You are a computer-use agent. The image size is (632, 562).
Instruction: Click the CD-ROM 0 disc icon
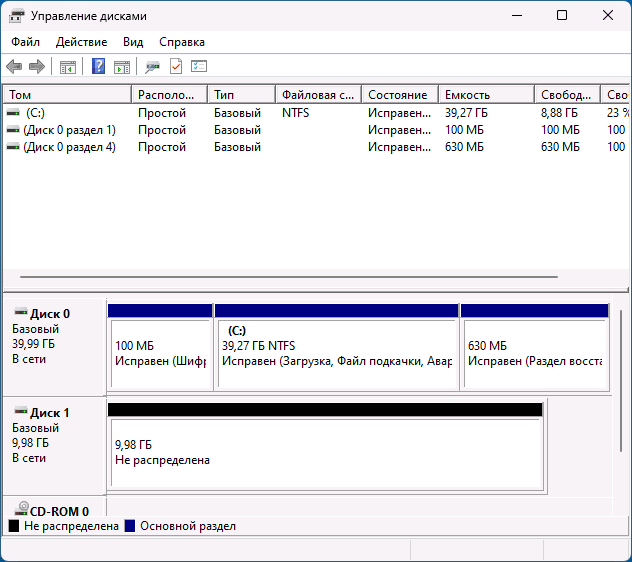tap(21, 509)
